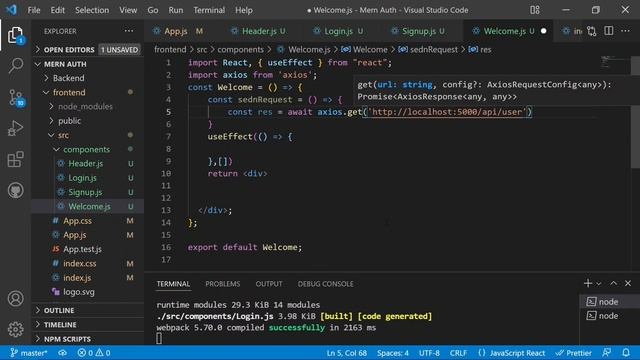This screenshot has width=640, height=360.
Task: Switch to the Header.js editor tab
Action: [x=262, y=31]
